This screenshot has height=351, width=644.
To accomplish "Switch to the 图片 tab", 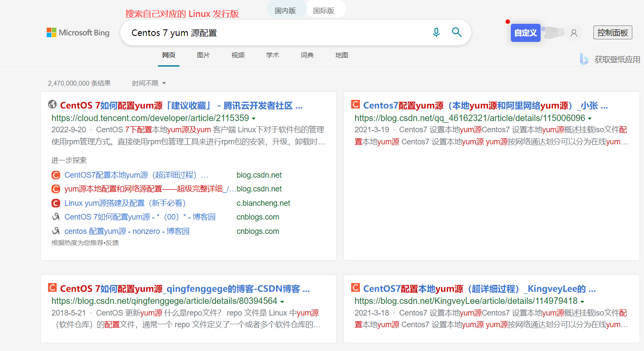I will click(x=203, y=55).
